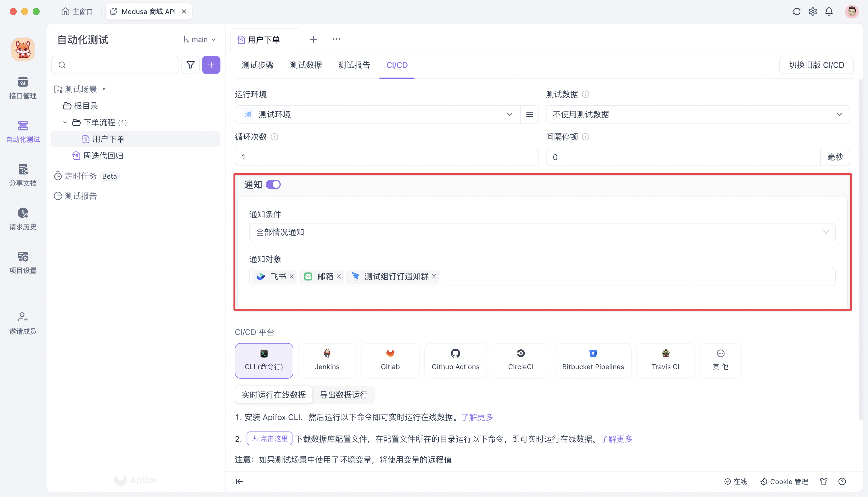Remove the 飞书 notification target chip
The width and height of the screenshot is (868, 497).
(292, 276)
